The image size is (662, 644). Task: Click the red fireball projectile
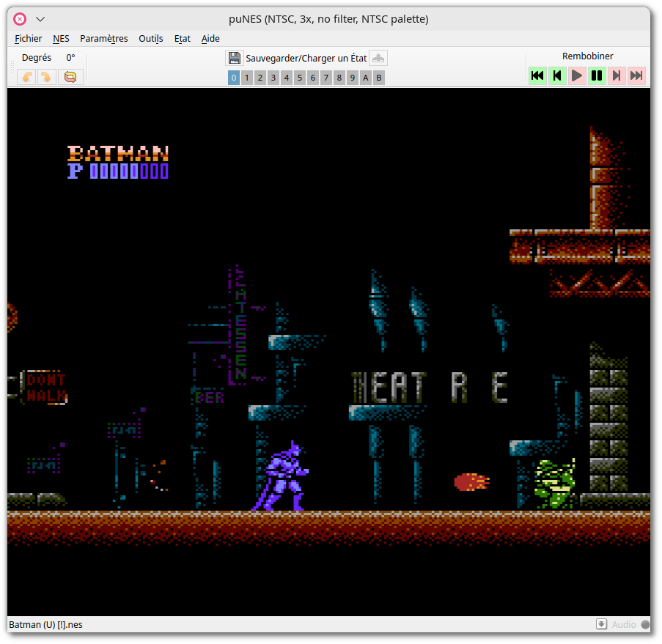[x=471, y=481]
